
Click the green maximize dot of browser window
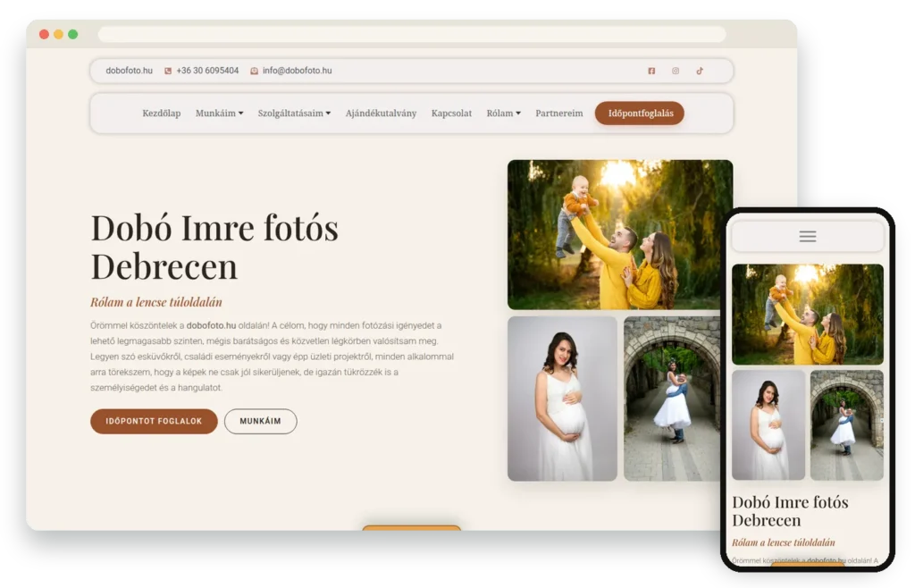coord(73,35)
